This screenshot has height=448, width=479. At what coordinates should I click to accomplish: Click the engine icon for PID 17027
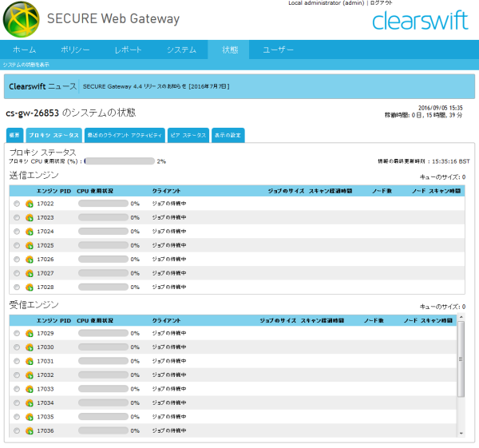(x=30, y=273)
